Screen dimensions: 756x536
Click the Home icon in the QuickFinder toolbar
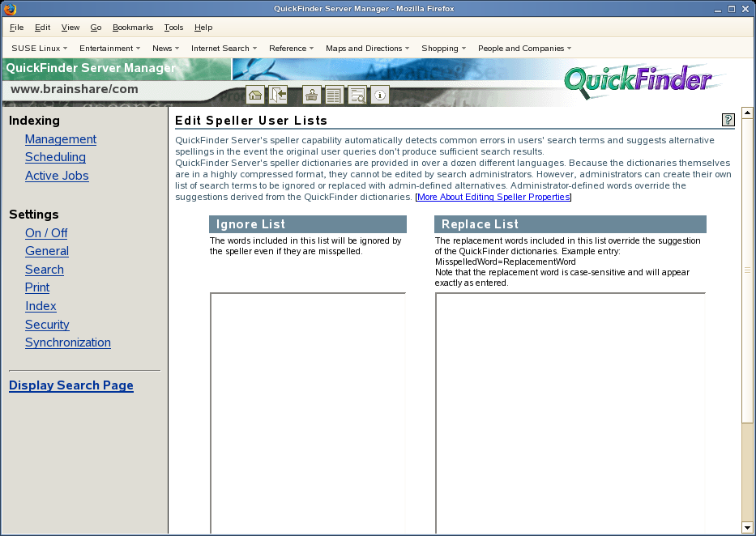click(x=255, y=95)
